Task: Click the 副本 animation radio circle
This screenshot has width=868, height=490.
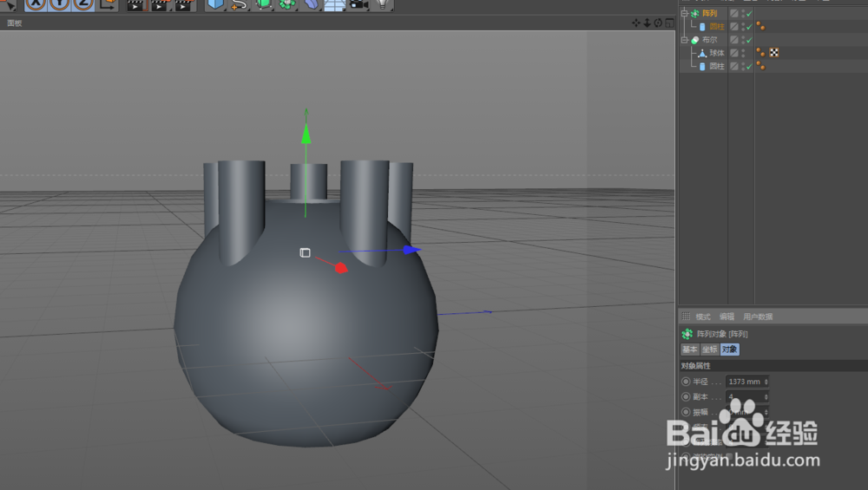Action: (686, 396)
